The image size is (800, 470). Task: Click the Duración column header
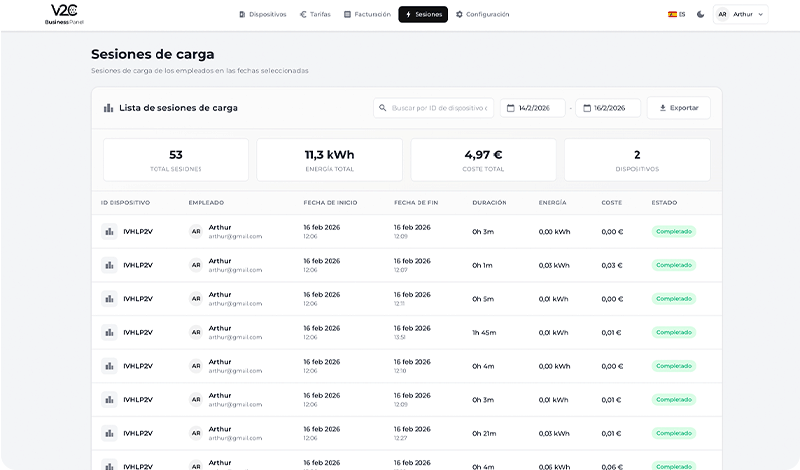click(489, 203)
